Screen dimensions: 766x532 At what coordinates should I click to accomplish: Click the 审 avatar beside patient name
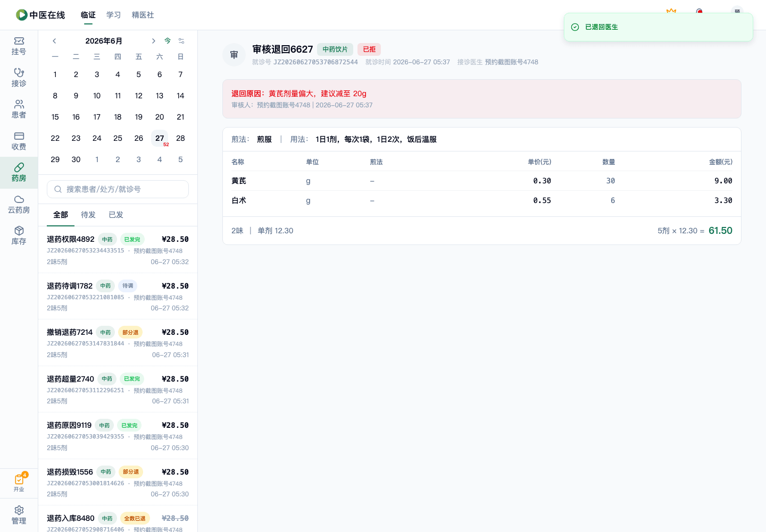pos(234,55)
